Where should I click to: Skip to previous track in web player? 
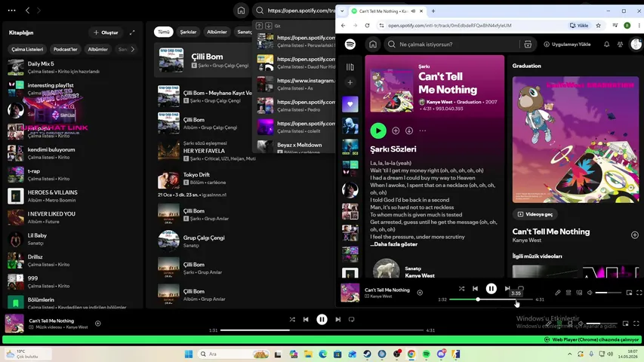tap(475, 289)
